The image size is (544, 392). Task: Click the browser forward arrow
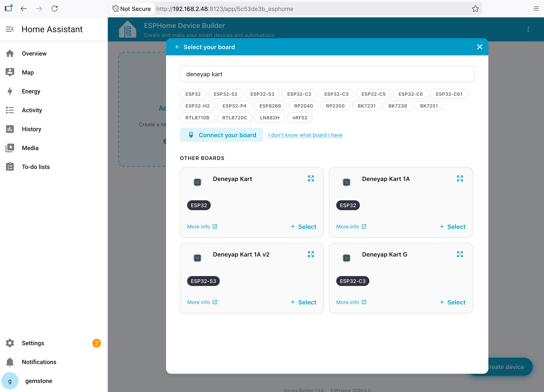39,9
